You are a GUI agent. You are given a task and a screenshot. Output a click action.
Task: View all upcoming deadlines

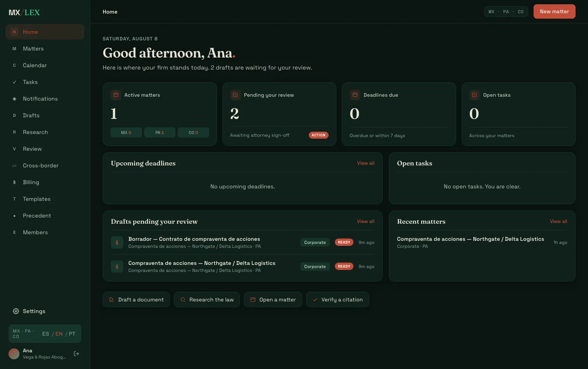366,163
